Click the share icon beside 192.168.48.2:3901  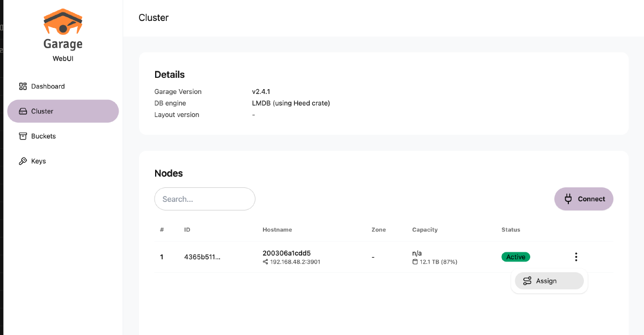coord(265,262)
